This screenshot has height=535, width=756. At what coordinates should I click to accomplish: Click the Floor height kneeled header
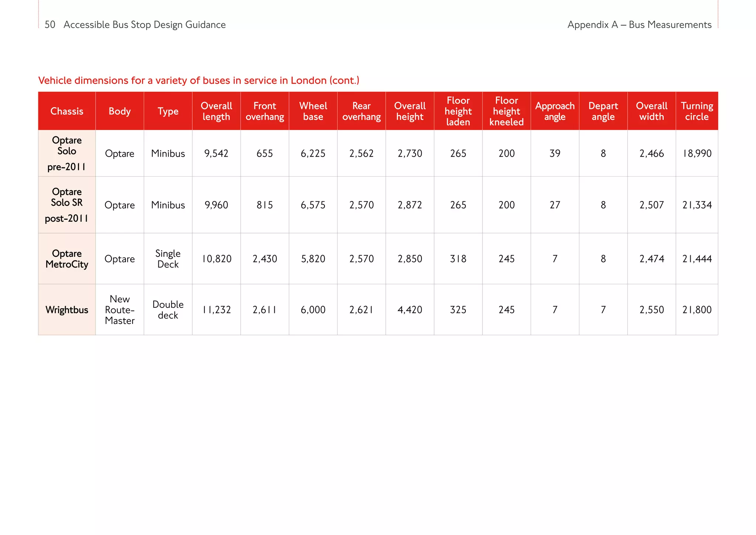coord(506,111)
